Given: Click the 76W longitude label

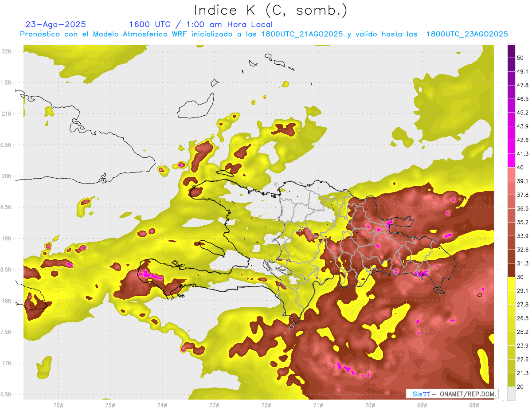Looking at the screenshot, I should 58,405.
